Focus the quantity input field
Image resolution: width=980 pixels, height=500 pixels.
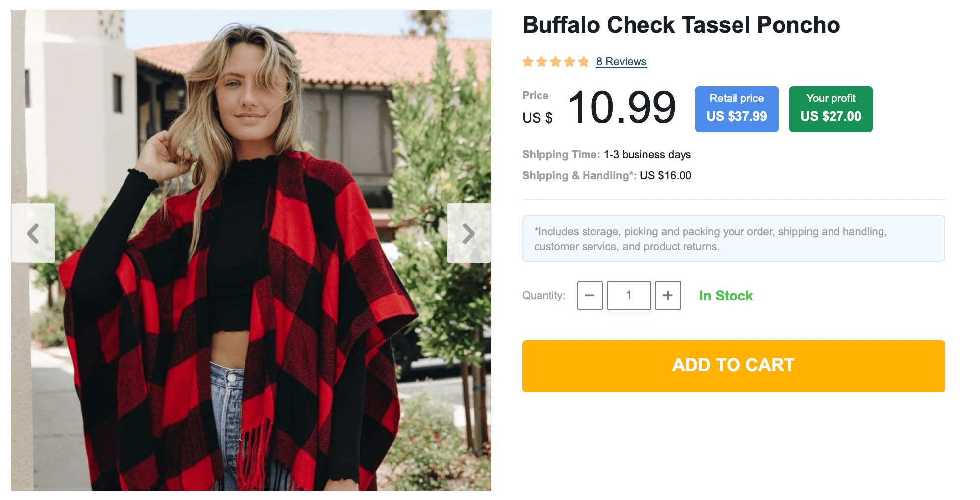coord(629,296)
